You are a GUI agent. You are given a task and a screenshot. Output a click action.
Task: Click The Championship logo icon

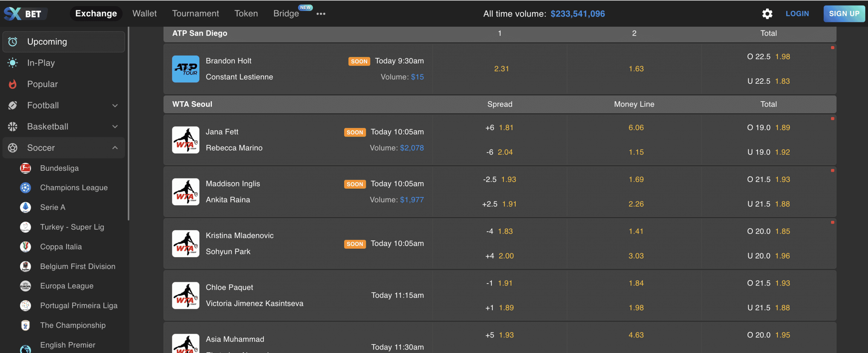(x=25, y=325)
